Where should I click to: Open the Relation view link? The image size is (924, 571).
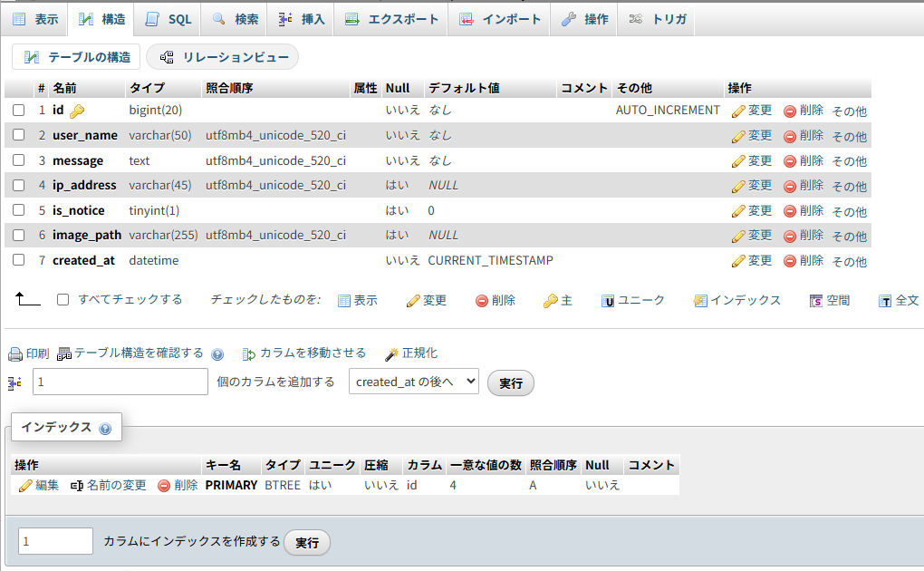tap(223, 57)
